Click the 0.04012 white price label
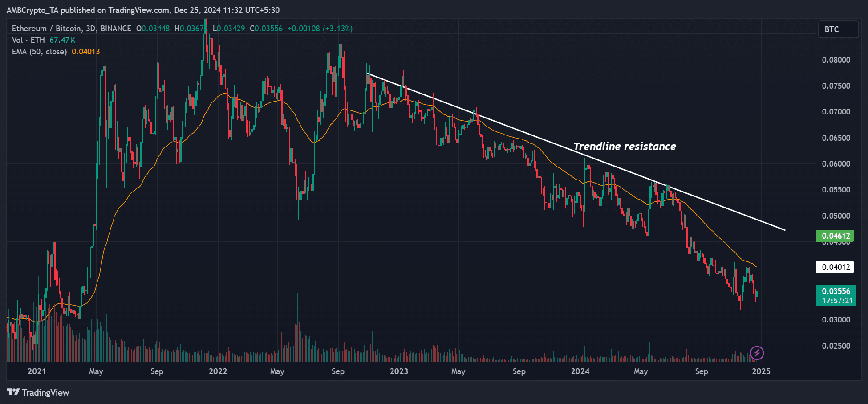 point(836,267)
